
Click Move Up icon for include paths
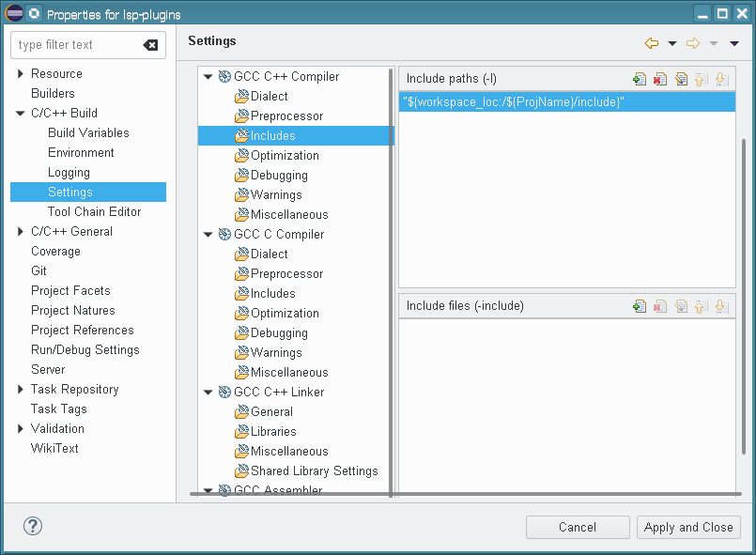[x=701, y=80]
